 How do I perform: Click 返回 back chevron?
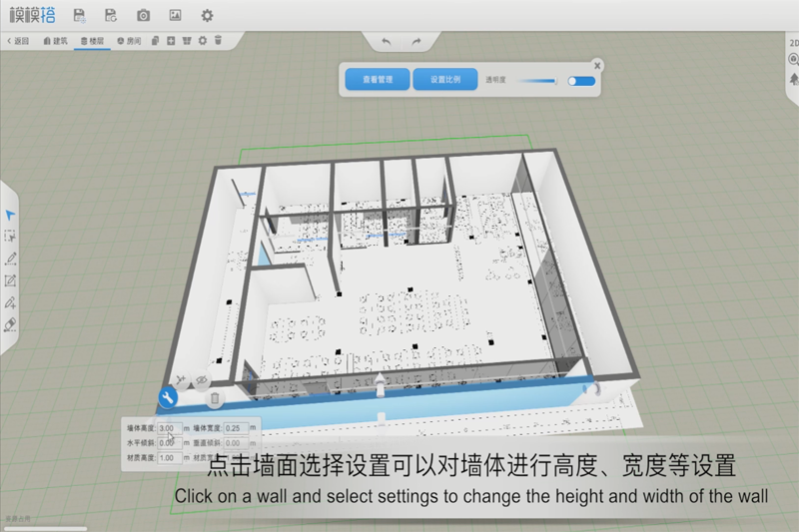click(17, 41)
